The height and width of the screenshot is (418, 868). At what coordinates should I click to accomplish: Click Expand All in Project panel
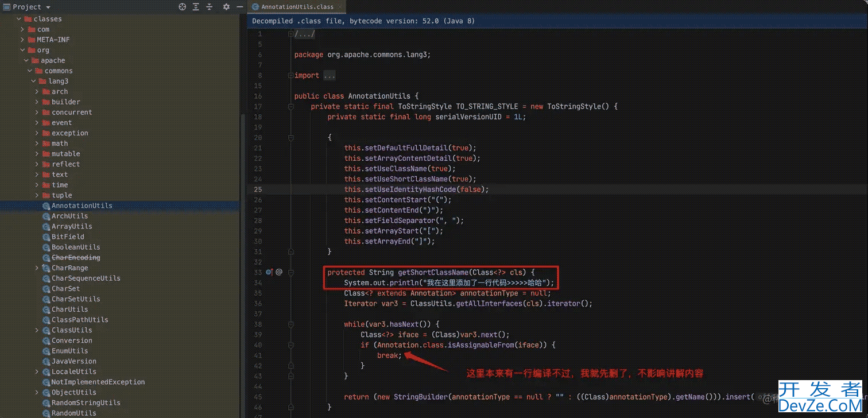196,7
